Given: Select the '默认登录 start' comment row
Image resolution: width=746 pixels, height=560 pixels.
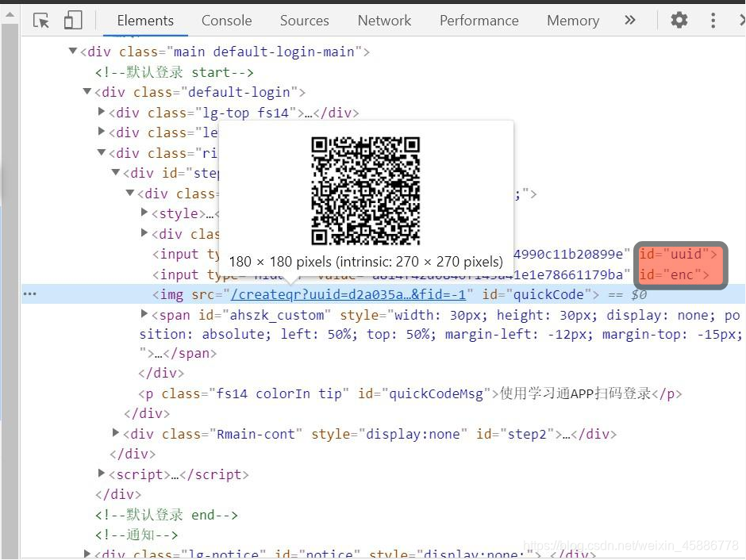Looking at the screenshot, I should pyautogui.click(x=174, y=72).
